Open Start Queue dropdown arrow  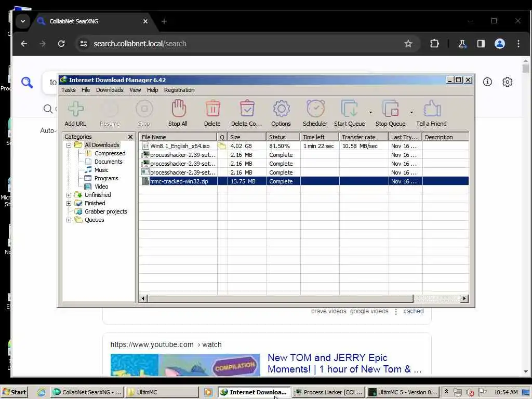click(x=370, y=112)
